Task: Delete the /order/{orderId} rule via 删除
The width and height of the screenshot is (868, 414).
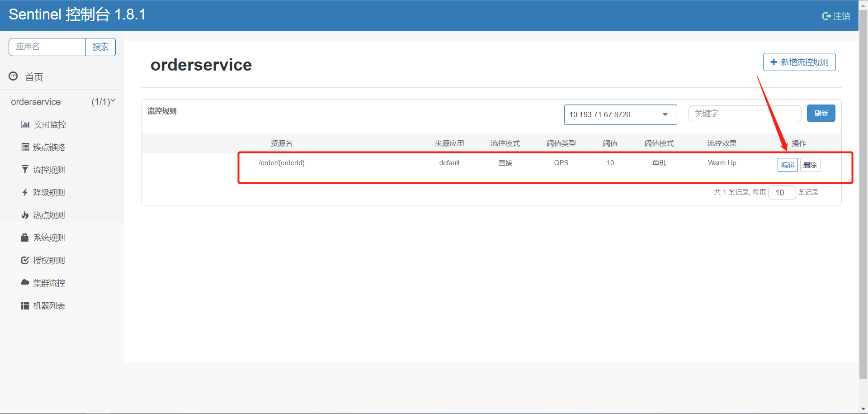Action: tap(810, 165)
